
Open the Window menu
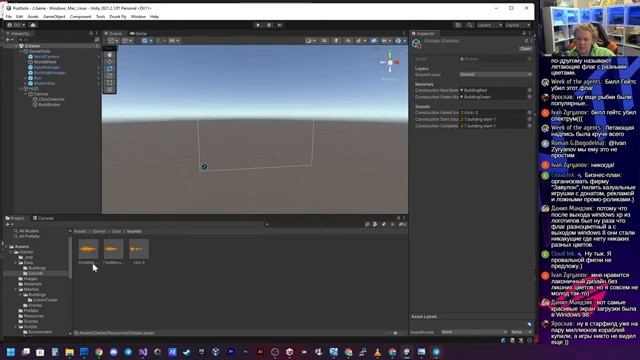click(x=138, y=17)
